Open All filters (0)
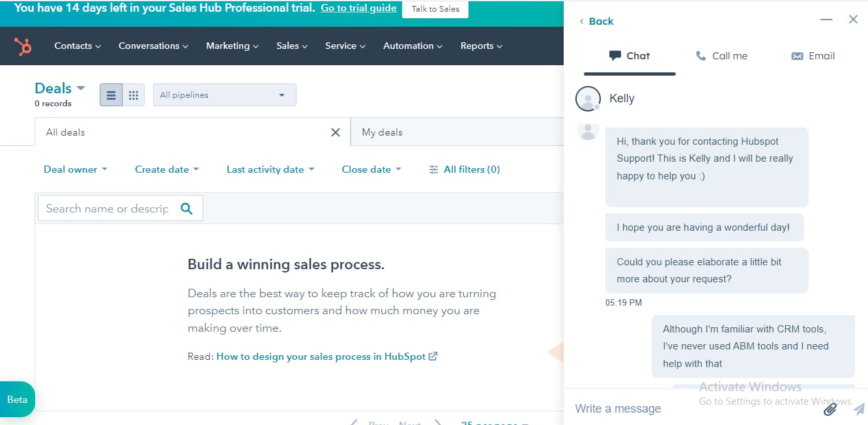The height and width of the screenshot is (425, 868). tap(465, 169)
